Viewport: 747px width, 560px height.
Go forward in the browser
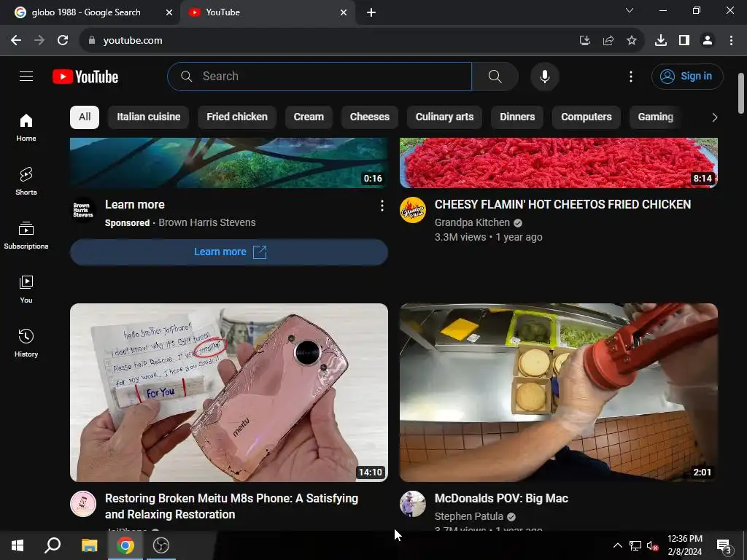click(39, 41)
